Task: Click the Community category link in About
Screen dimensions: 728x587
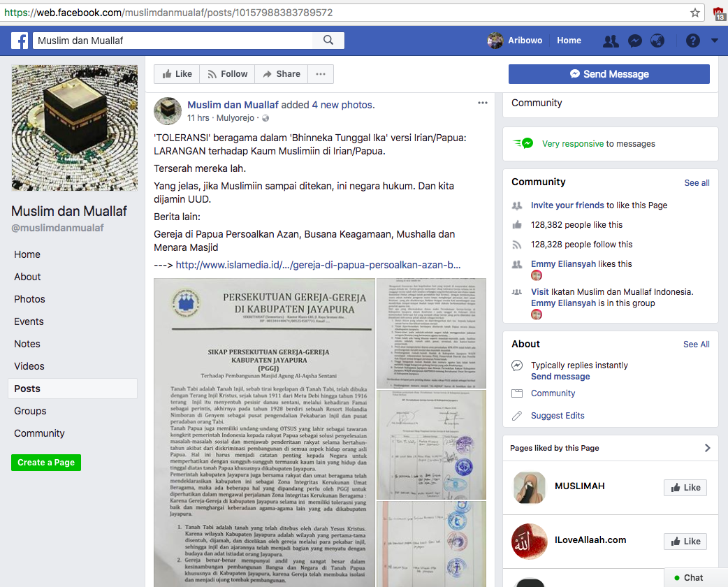Action: [553, 393]
